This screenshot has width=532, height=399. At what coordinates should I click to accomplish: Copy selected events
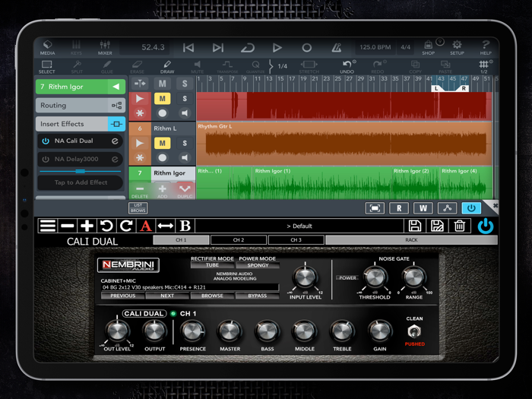point(415,67)
